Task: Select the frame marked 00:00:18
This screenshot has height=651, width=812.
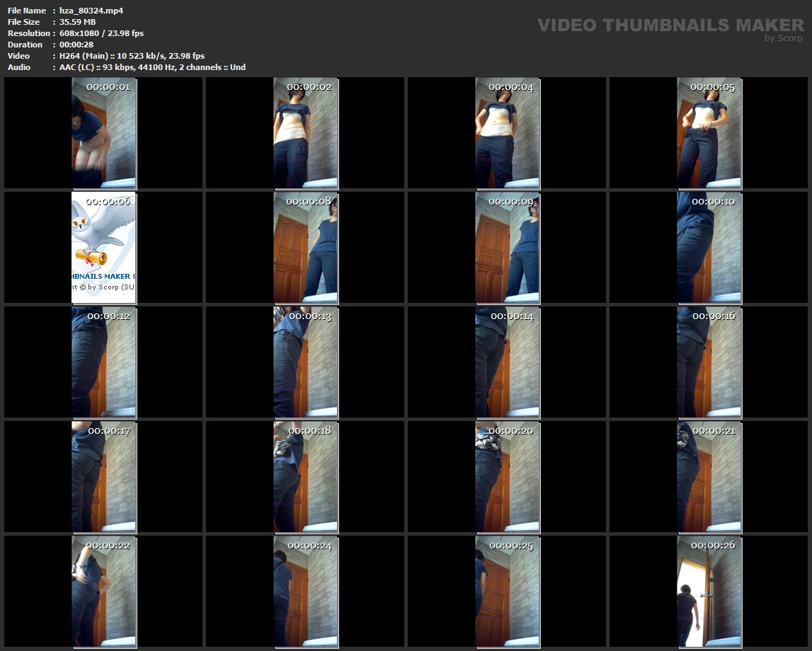Action: click(306, 477)
